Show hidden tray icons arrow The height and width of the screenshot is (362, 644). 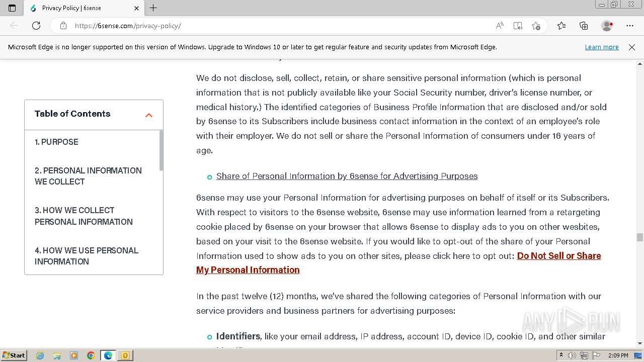coord(561,355)
